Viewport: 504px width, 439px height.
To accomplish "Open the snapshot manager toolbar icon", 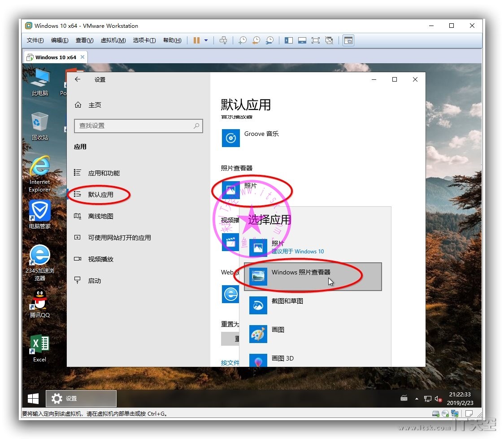I will (269, 40).
